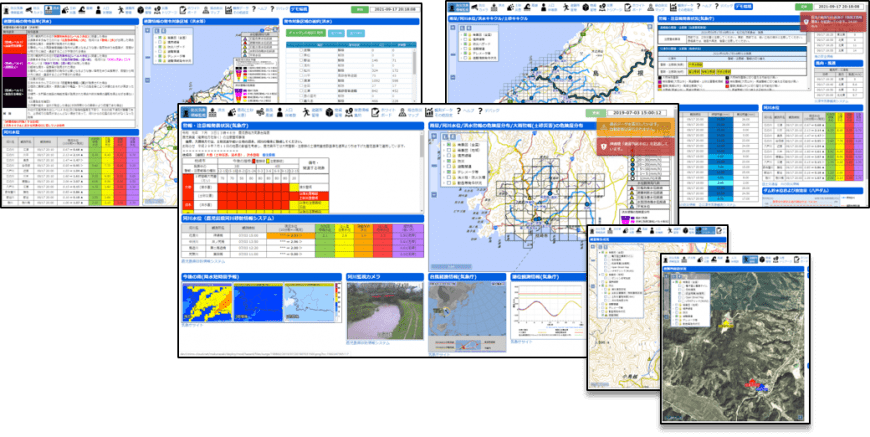Click the green 更新 button in center window
This screenshot has height=437, width=870.
tap(595, 113)
